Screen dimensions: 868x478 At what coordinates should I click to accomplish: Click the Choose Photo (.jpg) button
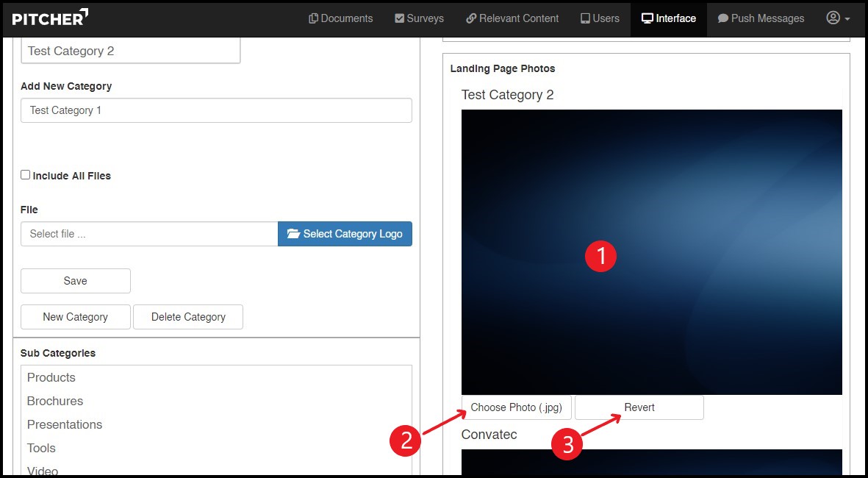(x=516, y=407)
